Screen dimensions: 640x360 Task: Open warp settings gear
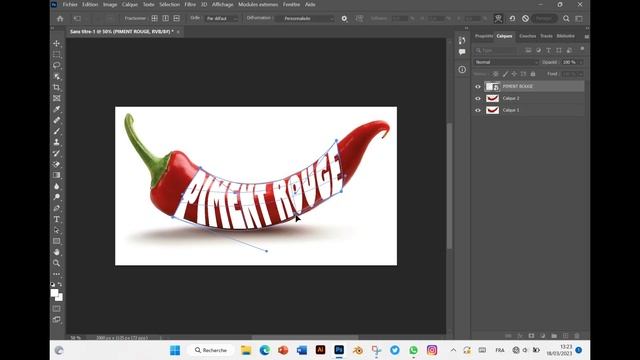(344, 19)
